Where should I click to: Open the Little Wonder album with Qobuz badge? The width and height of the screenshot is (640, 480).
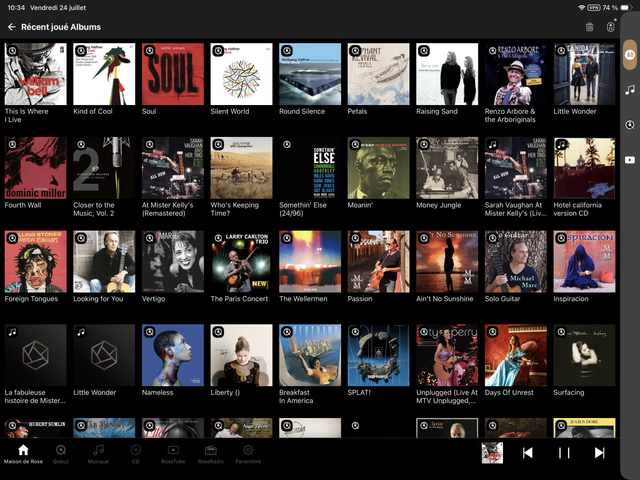coord(584,74)
